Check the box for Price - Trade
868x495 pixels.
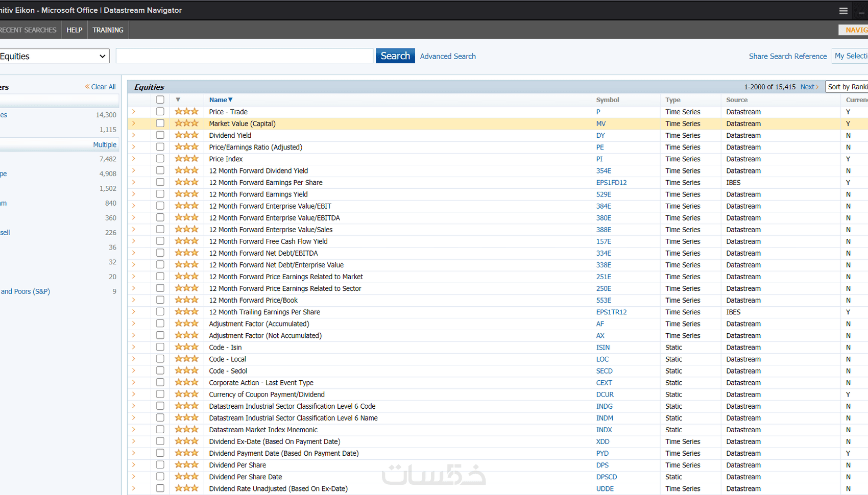click(x=160, y=111)
